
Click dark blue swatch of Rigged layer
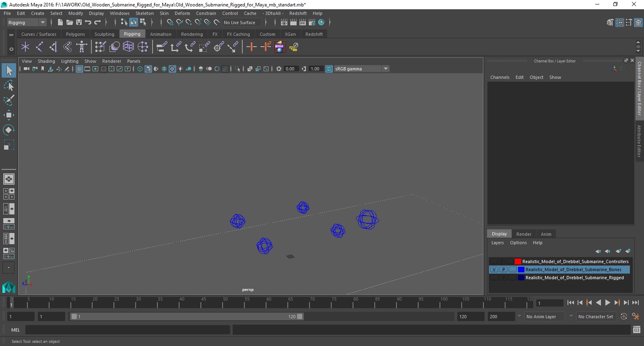coord(521,278)
